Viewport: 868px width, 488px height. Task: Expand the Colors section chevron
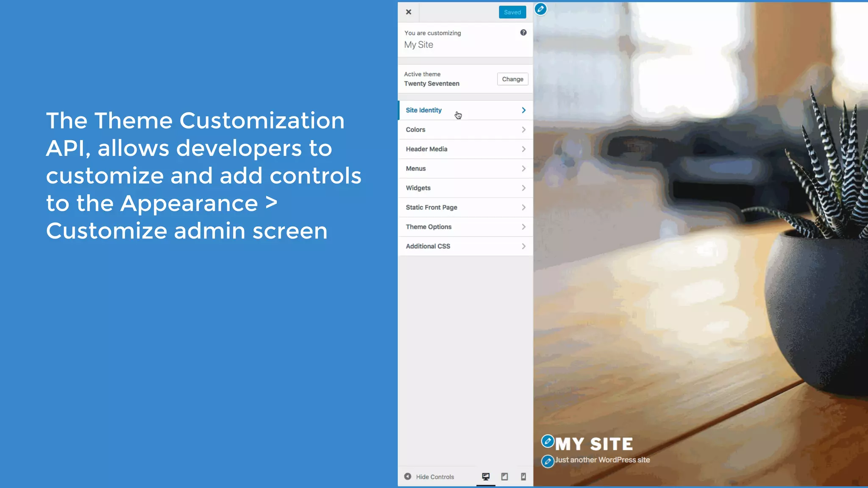coord(523,130)
